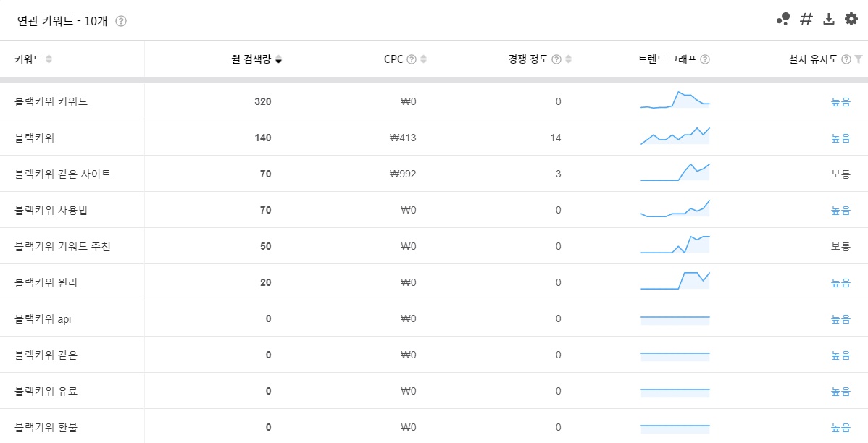868x443 pixels.
Task: Click 보통 in 블랙키위 키워드 추천 row
Action: click(x=840, y=246)
